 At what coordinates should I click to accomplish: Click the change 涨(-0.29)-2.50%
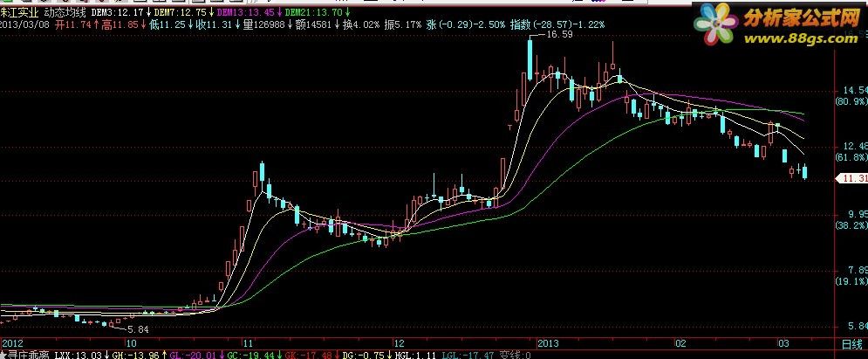[466, 24]
